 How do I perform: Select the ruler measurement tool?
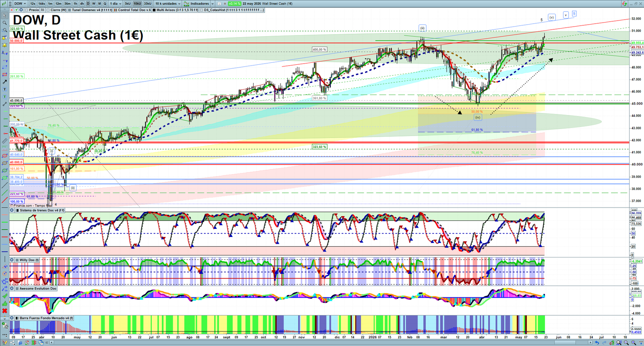[x=5, y=141]
